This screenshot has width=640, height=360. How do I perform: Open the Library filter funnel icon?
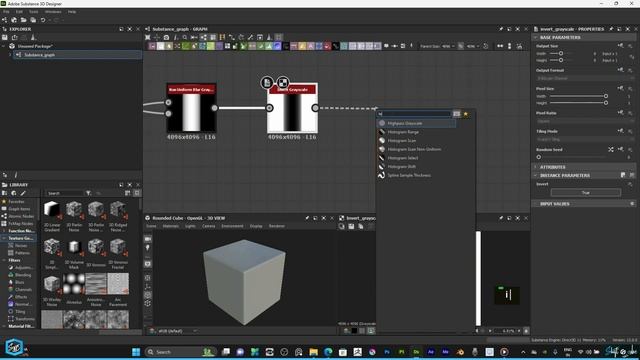(x=88, y=193)
